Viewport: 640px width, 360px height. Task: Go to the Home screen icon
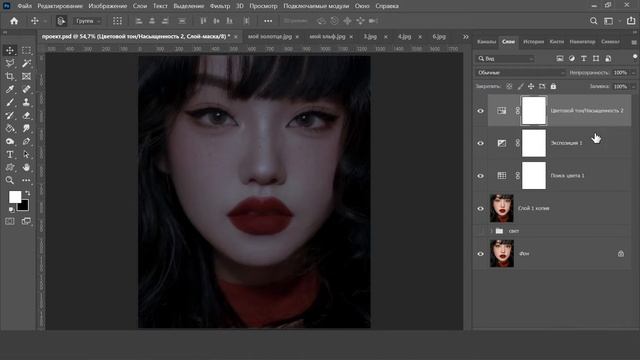pos(14,21)
